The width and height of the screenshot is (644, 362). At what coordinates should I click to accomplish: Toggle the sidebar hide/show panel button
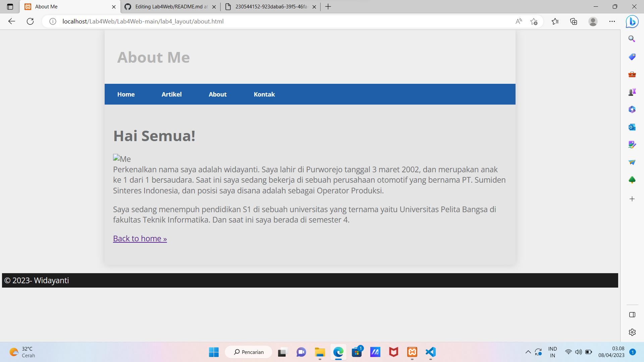tap(632, 315)
